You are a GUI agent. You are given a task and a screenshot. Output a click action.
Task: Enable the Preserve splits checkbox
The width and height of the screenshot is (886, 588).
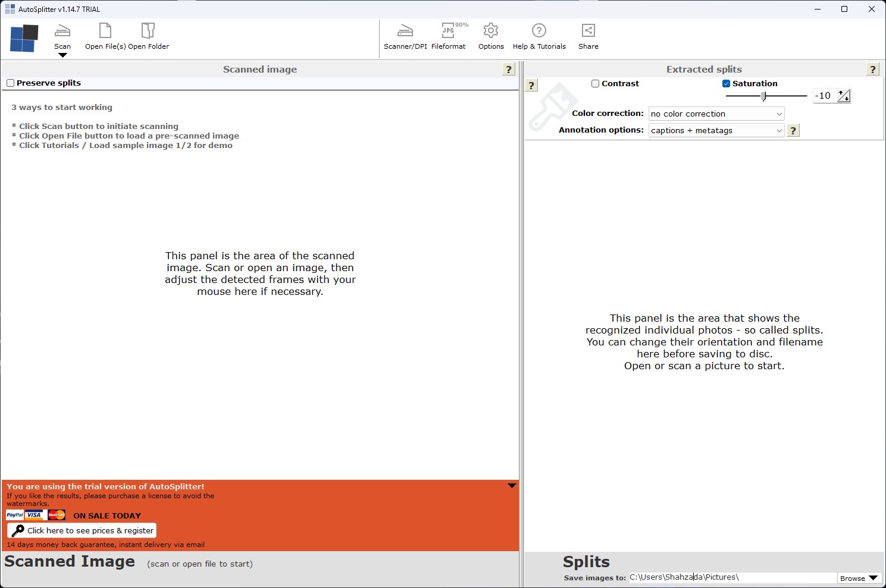pyautogui.click(x=10, y=83)
